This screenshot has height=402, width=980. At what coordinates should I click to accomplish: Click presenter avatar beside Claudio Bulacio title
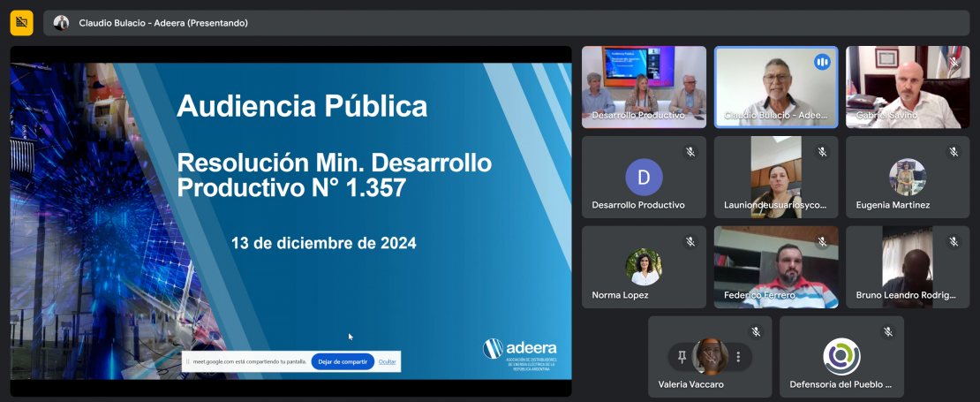pyautogui.click(x=61, y=23)
